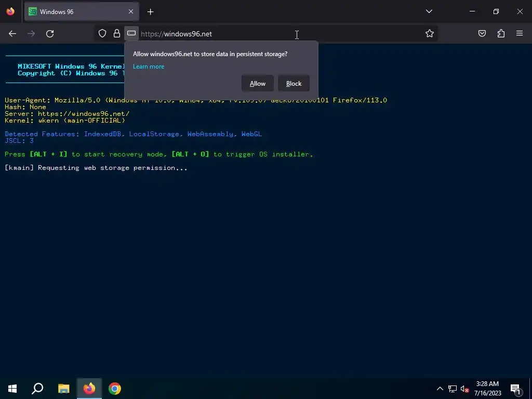The width and height of the screenshot is (532, 399).
Task: Open clock showing 3:28 AM
Action: tap(487, 389)
